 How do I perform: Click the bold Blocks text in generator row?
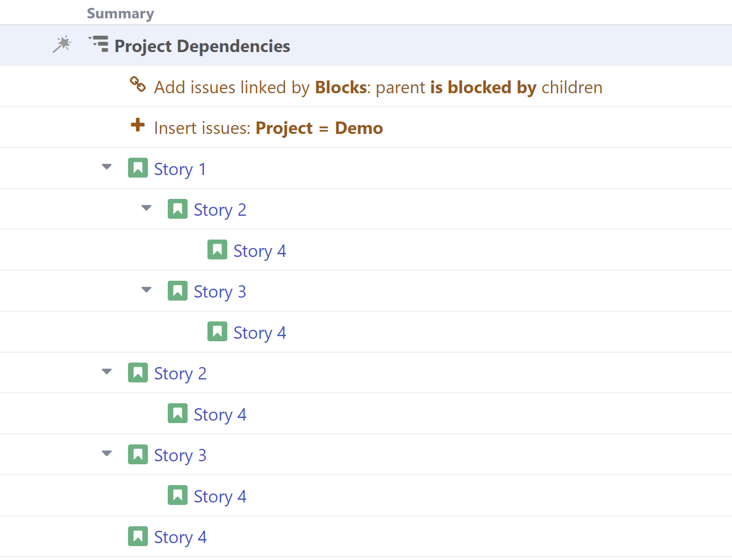[340, 87]
